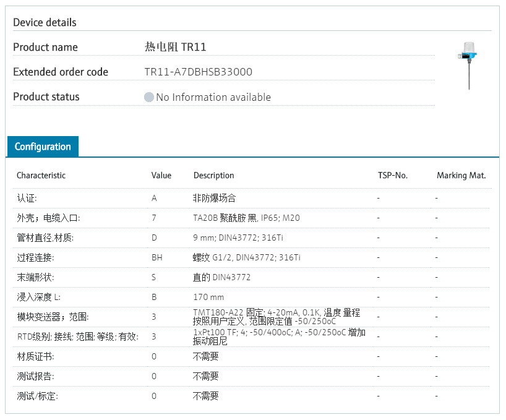Screen dimensions: 506x420
Task: Click the 'Extended order code' field label
Action: click(x=61, y=72)
